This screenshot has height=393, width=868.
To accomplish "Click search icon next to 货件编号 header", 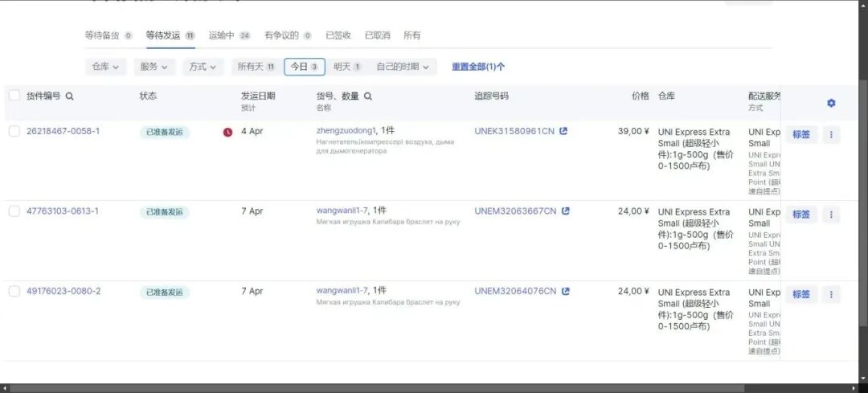I will pos(70,96).
